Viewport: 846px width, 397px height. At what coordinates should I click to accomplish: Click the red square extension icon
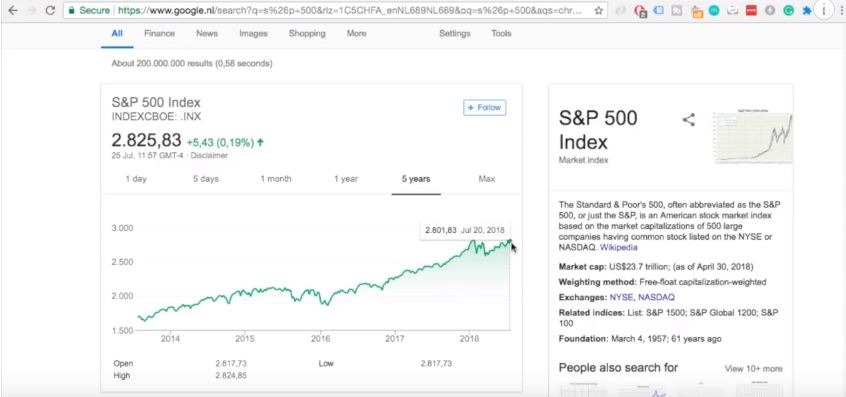click(x=751, y=10)
